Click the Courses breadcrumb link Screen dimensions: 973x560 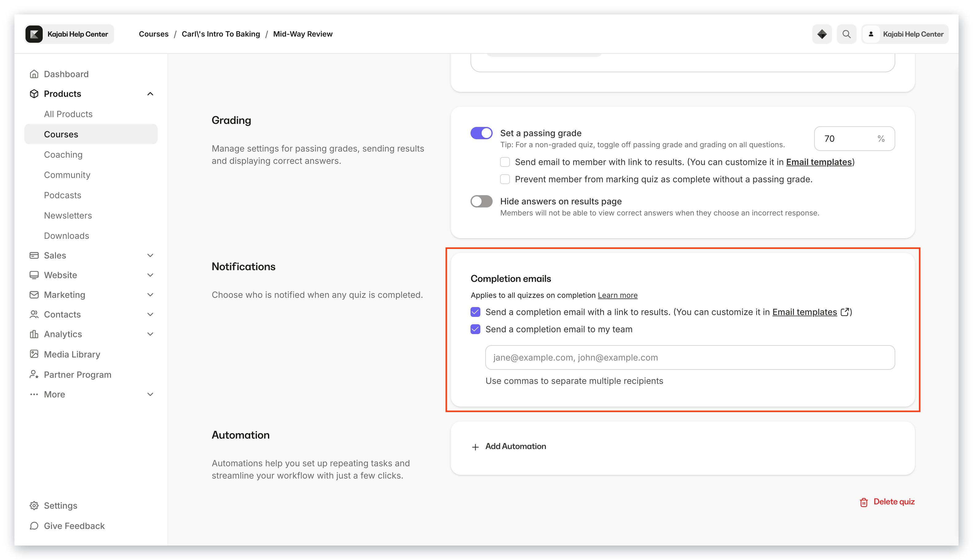[153, 34]
